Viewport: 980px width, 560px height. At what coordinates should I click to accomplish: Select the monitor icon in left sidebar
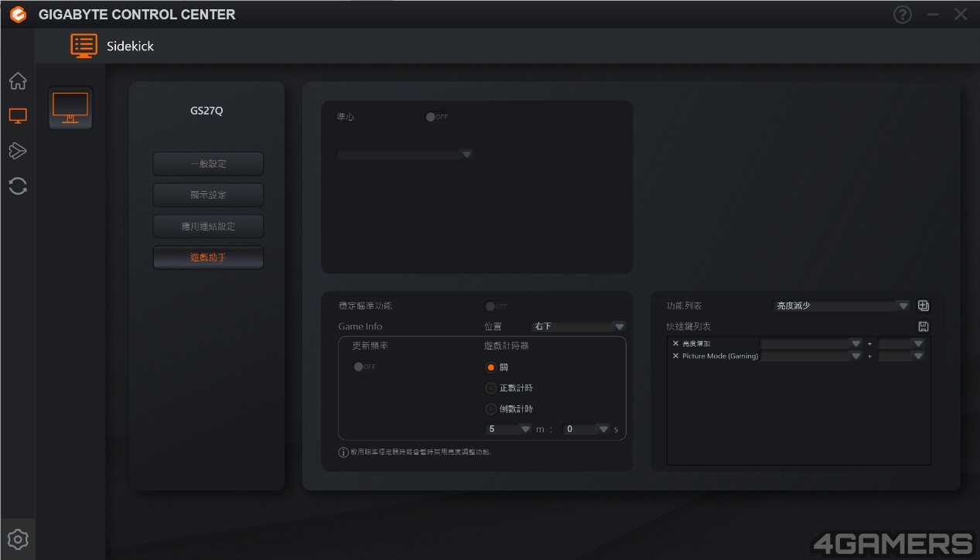click(x=18, y=116)
